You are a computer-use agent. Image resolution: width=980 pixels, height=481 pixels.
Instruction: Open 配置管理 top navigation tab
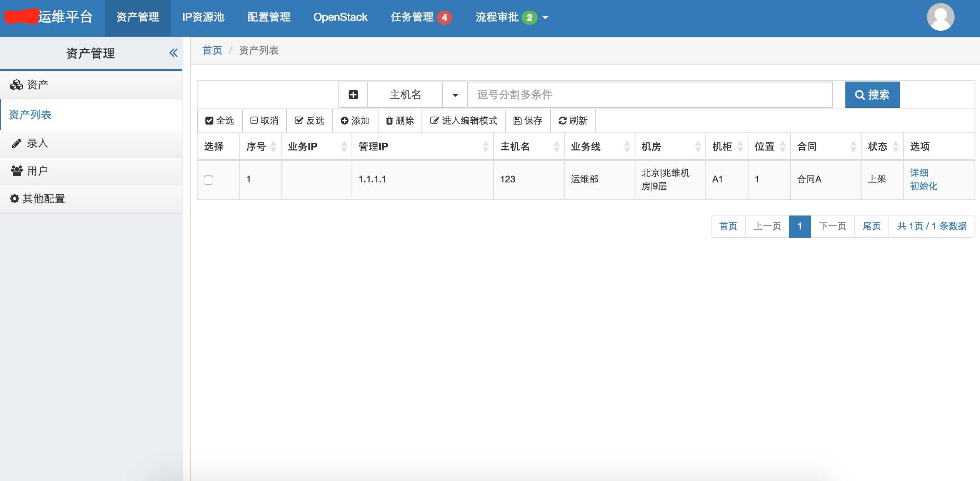point(269,17)
